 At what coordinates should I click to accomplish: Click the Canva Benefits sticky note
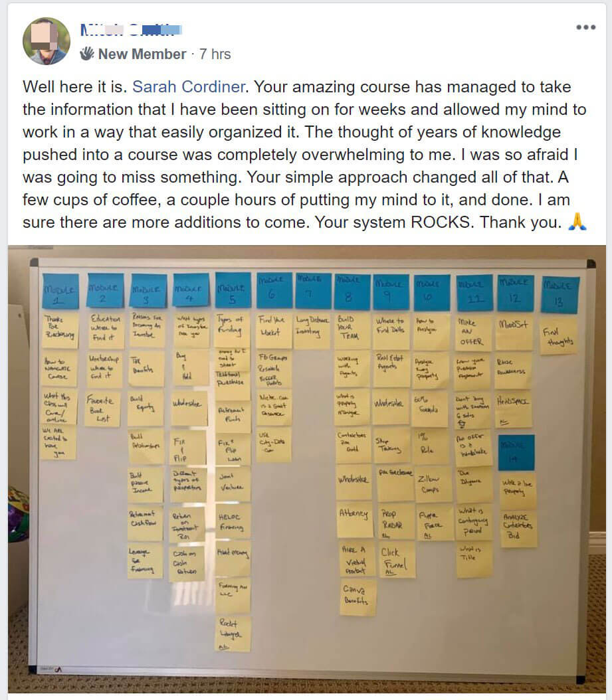[357, 597]
